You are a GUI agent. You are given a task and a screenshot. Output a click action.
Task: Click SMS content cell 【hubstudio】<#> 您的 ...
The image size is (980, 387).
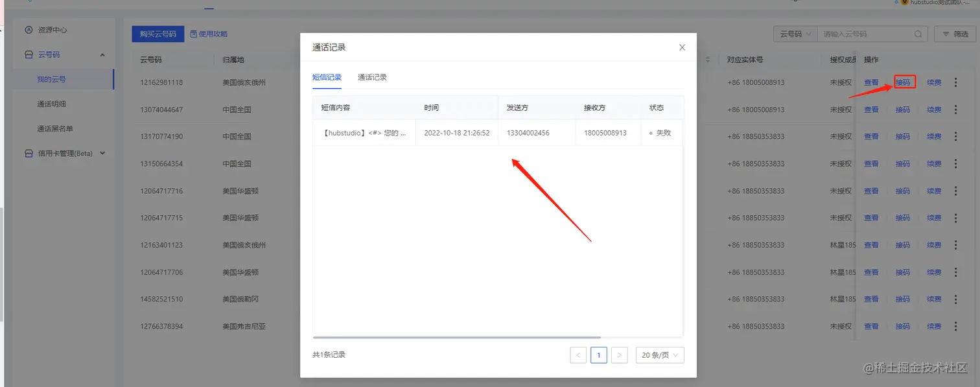[364, 133]
